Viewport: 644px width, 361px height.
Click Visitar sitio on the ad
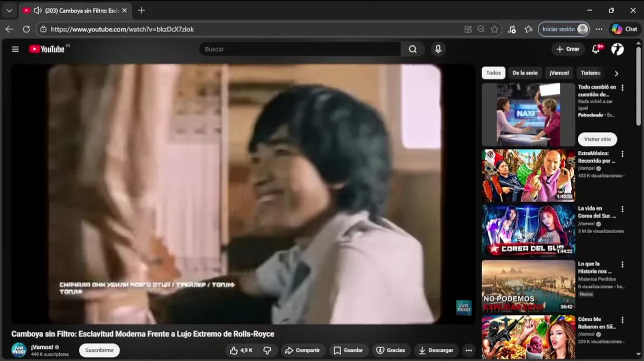(x=597, y=139)
